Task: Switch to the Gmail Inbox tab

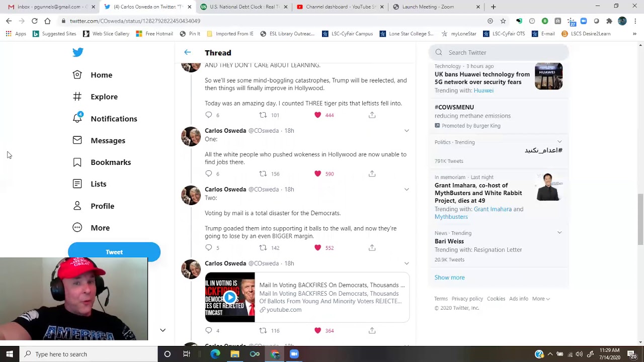Action: [49, 7]
